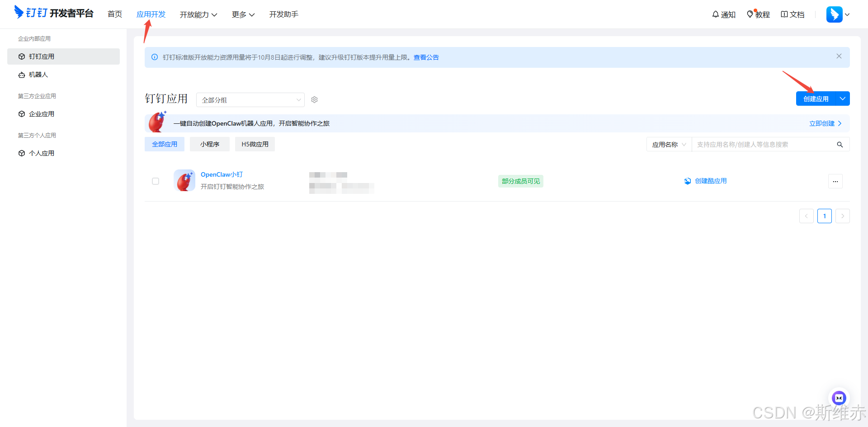Open the floating assistant chat icon
This screenshot has height=427, width=868.
pos(839,398)
